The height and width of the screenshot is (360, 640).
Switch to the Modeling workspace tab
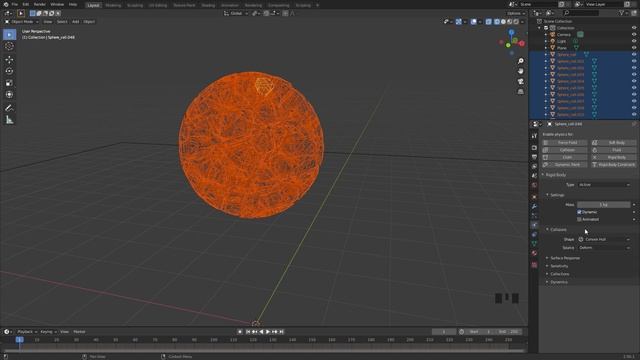113,5
